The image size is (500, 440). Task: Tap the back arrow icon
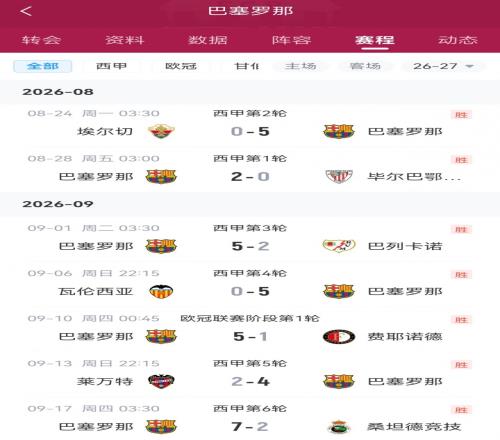26,11
